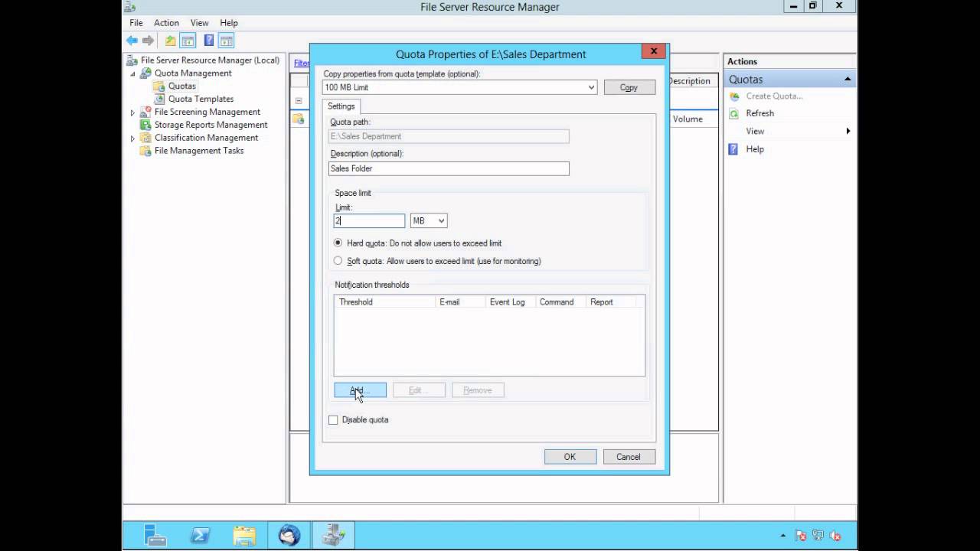The width and height of the screenshot is (980, 551).
Task: Click the Threshold column header
Action: [x=385, y=302]
